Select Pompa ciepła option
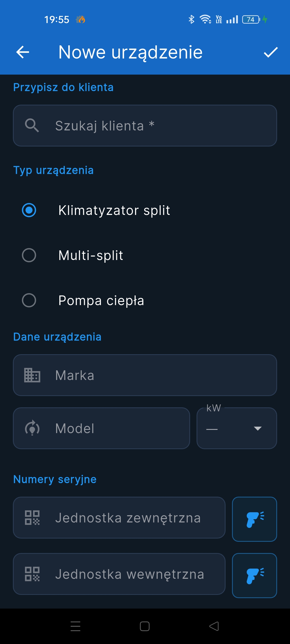The image size is (290, 644). [x=29, y=300]
